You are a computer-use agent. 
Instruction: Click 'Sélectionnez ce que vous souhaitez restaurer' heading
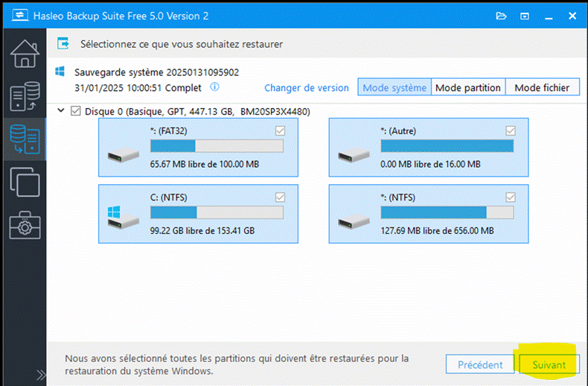point(182,44)
